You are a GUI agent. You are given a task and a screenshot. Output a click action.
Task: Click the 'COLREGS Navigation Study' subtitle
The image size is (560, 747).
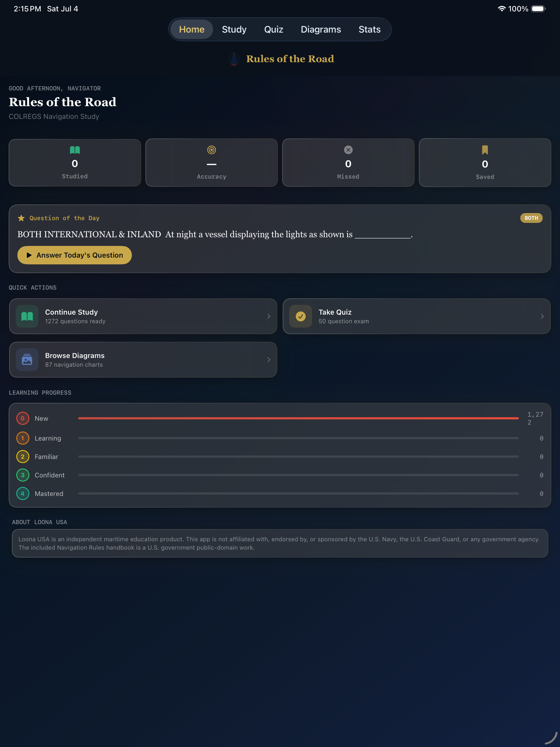[54, 116]
